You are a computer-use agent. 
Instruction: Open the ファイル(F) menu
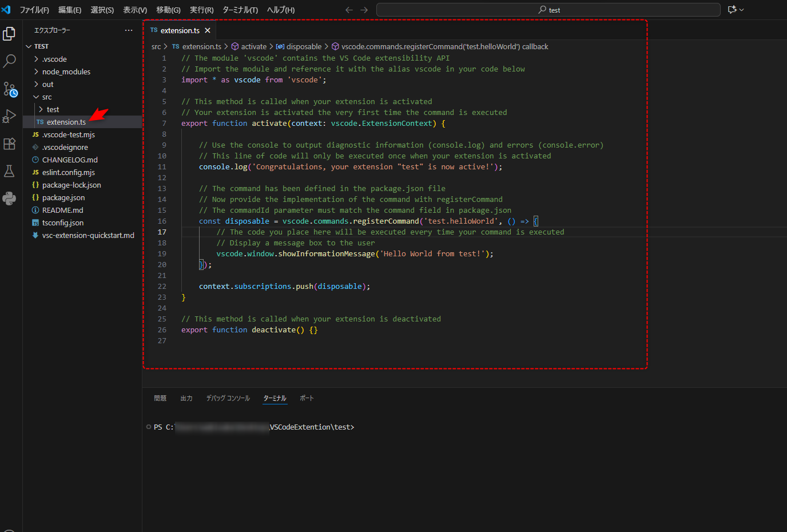(34, 10)
